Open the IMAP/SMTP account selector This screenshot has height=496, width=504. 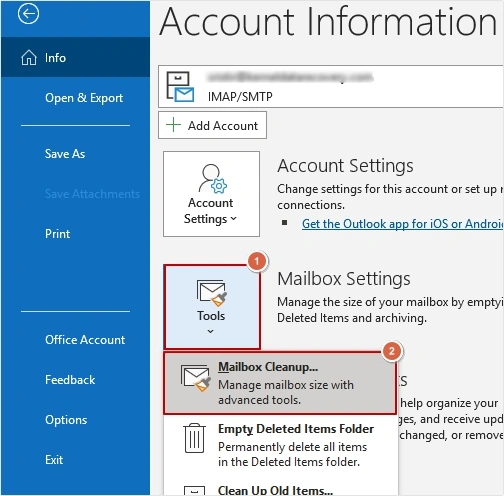(331, 87)
